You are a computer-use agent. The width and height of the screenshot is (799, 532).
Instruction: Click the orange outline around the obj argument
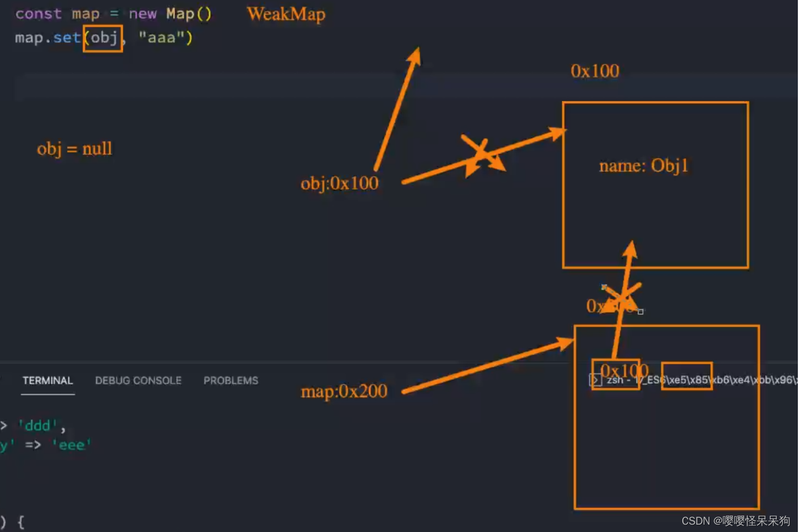pos(102,39)
